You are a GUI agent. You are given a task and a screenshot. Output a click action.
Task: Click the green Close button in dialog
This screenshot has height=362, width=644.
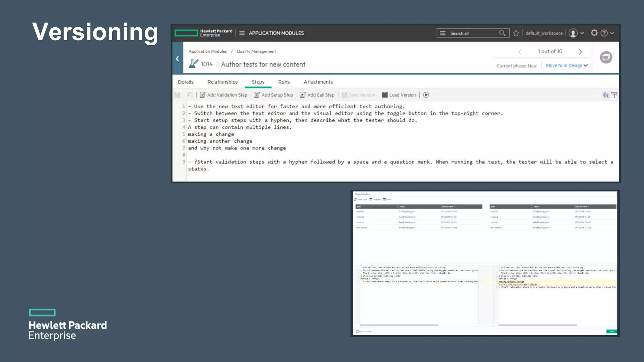point(611,332)
